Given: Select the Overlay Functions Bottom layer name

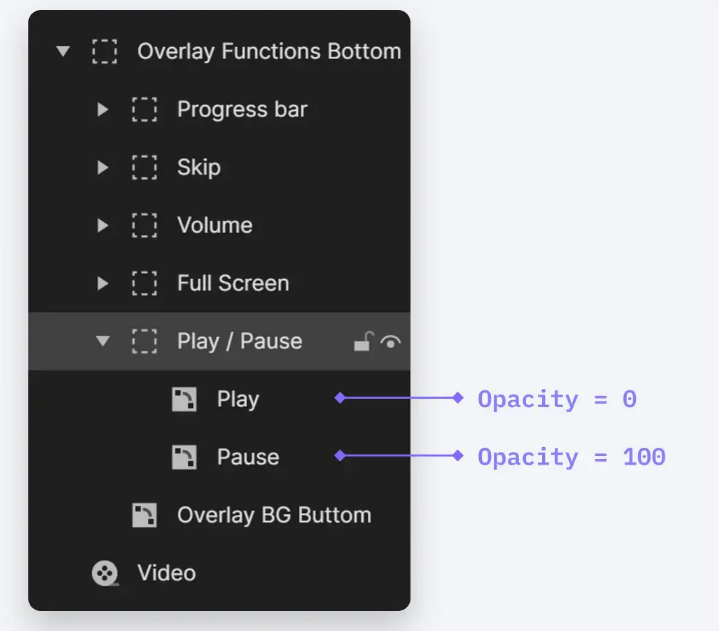Looking at the screenshot, I should pos(269,51).
